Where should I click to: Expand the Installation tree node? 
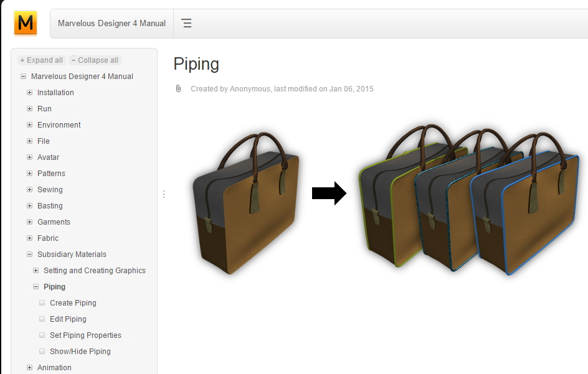tap(29, 93)
